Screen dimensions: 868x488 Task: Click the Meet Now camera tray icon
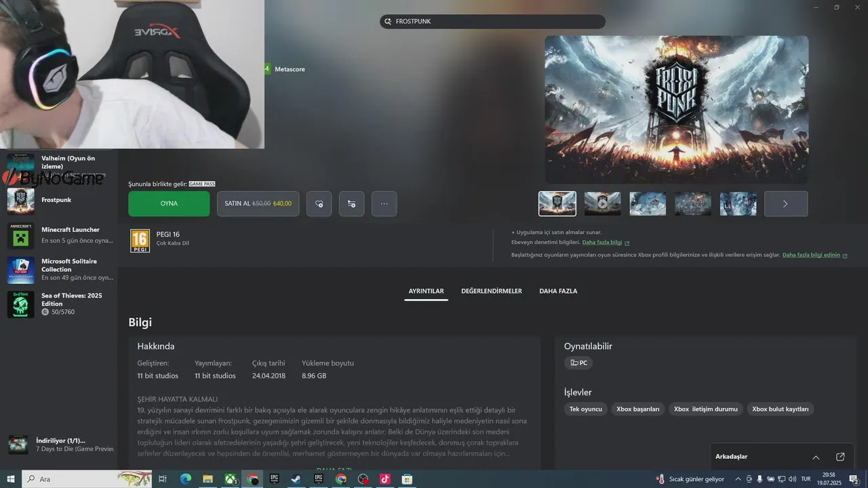click(x=749, y=479)
